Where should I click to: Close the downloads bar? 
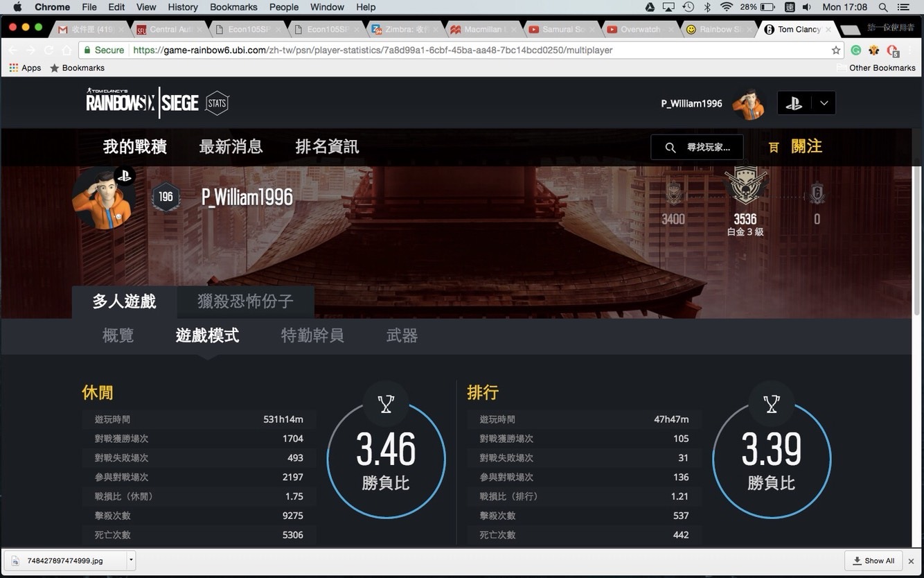point(912,561)
